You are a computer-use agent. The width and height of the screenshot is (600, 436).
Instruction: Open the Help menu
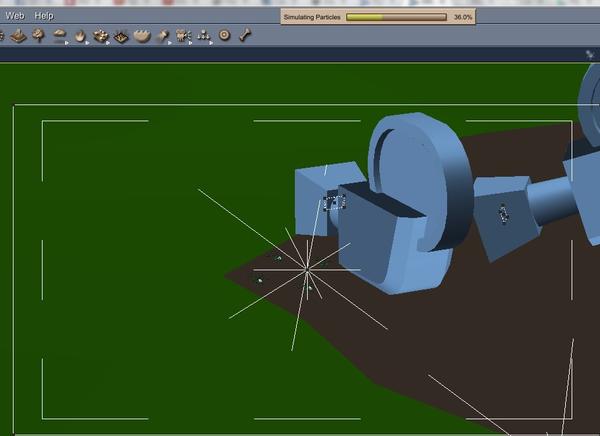tap(44, 16)
